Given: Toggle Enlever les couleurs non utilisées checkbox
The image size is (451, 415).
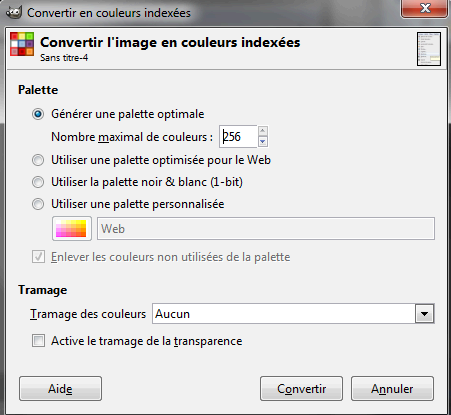Looking at the screenshot, I should click(x=38, y=257).
